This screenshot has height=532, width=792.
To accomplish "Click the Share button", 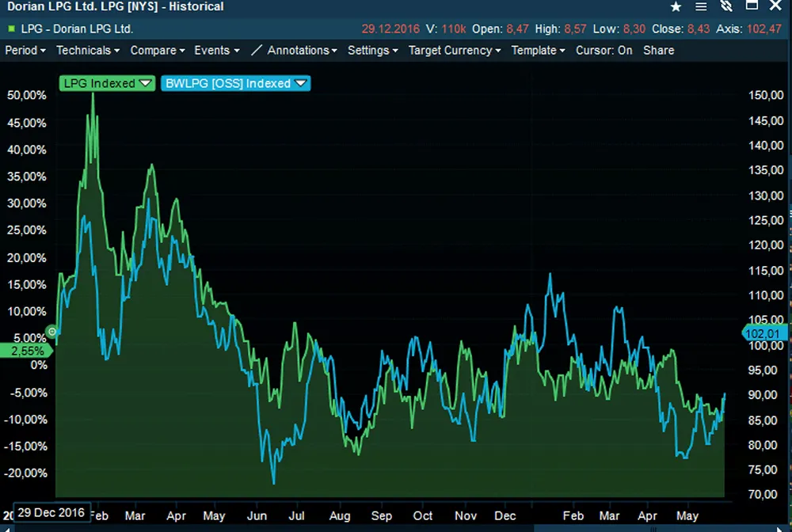I will pos(658,50).
